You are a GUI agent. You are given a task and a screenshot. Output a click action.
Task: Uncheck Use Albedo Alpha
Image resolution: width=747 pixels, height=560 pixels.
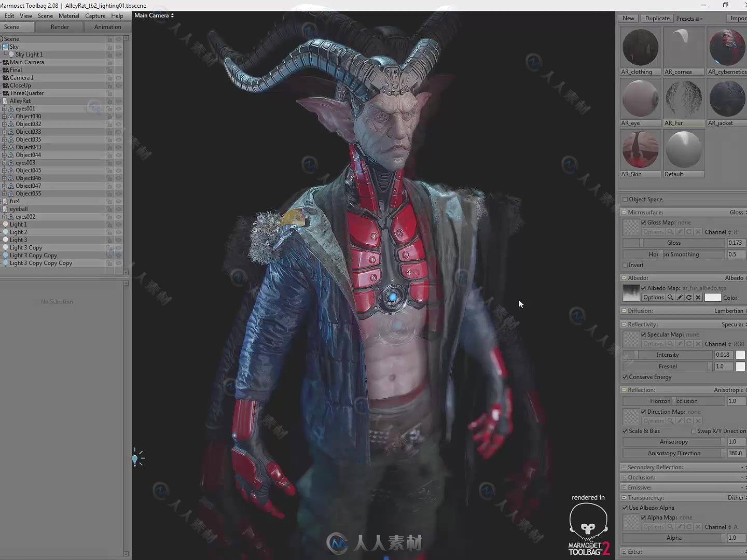(x=625, y=508)
